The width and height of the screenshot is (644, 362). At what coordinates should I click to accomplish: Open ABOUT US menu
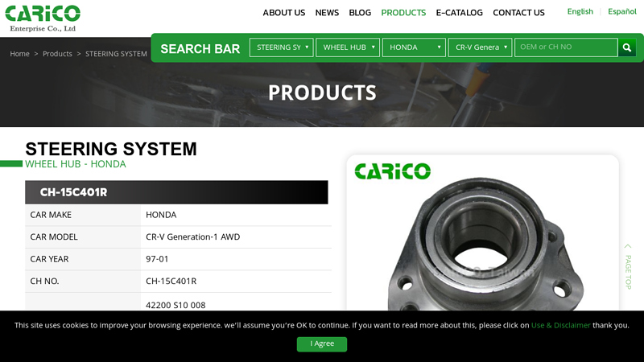[284, 13]
